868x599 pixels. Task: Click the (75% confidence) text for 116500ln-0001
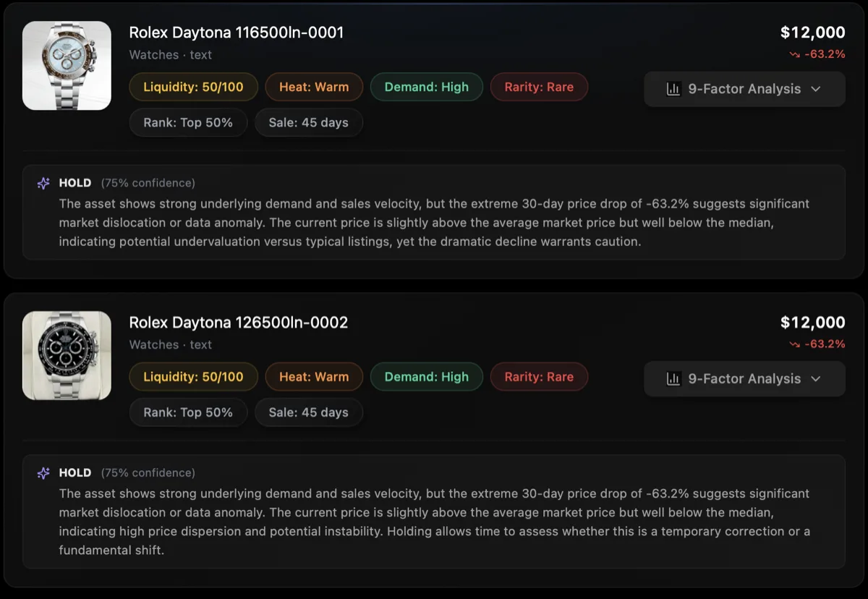[x=148, y=183]
